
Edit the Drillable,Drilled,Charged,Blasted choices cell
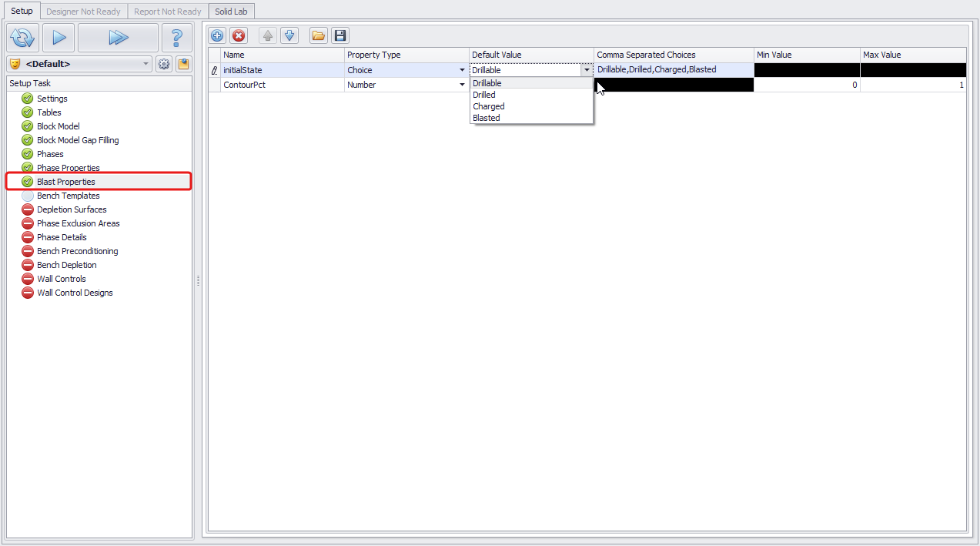pyautogui.click(x=674, y=70)
